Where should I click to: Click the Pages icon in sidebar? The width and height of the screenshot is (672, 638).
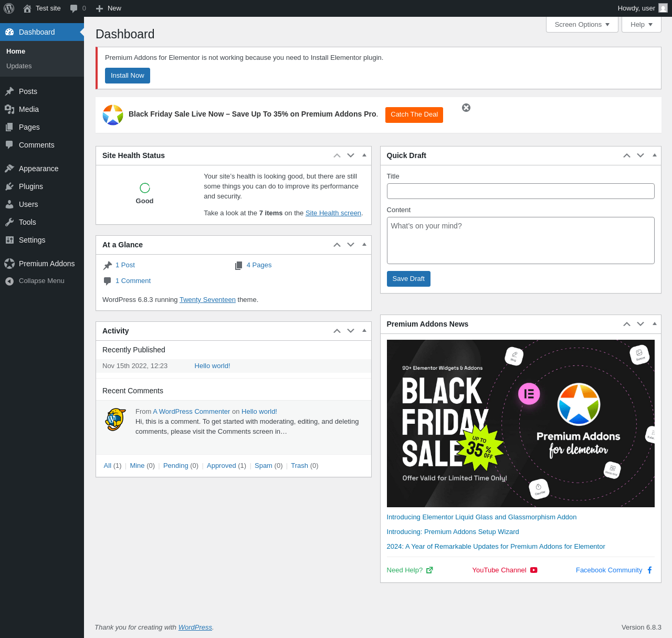point(9,127)
